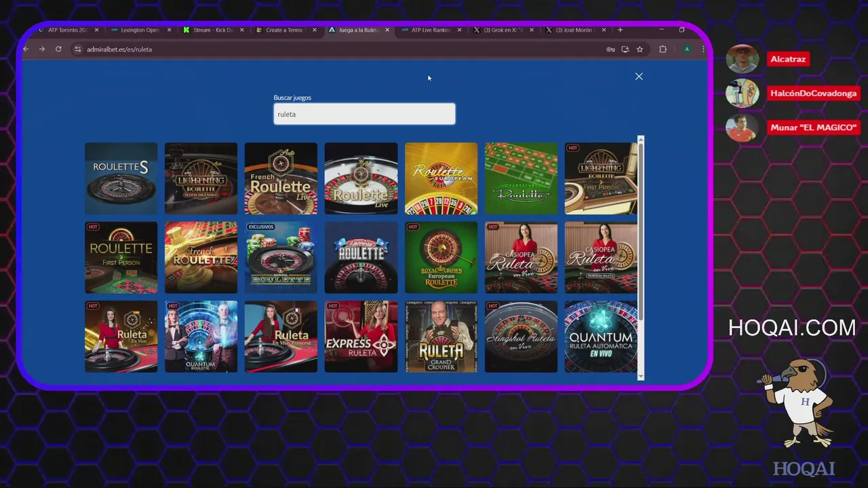Click the Buscar juegos search field
Viewport: 868px width, 488px height.
[364, 114]
